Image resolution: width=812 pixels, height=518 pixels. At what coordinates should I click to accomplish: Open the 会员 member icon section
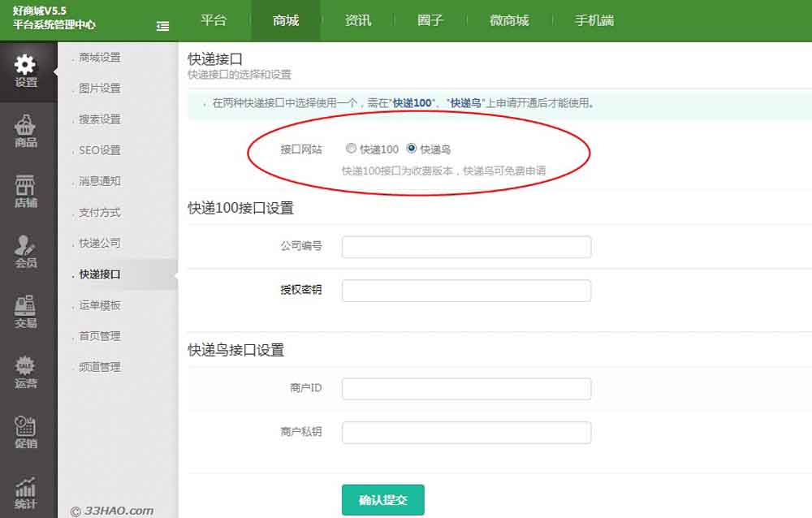[x=26, y=252]
